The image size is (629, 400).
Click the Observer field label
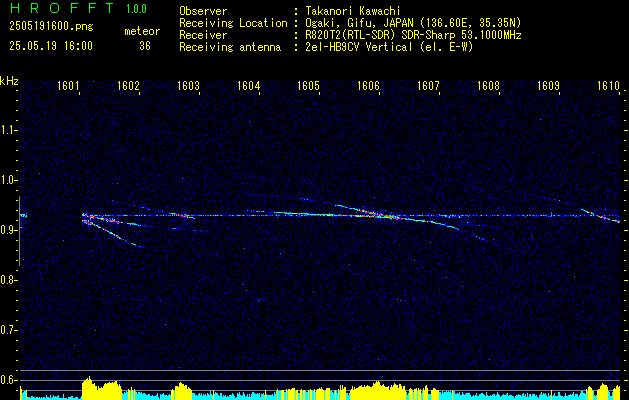pos(203,11)
